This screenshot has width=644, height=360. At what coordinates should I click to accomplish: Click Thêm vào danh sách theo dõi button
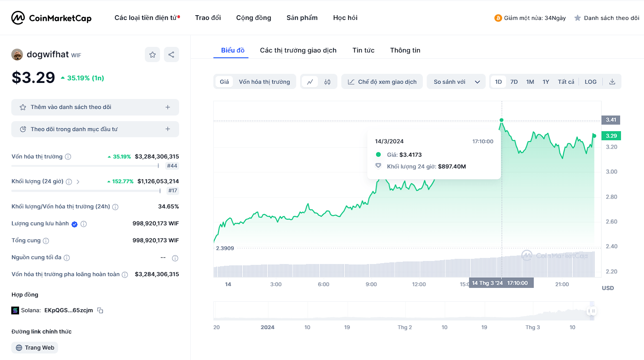[x=95, y=107]
